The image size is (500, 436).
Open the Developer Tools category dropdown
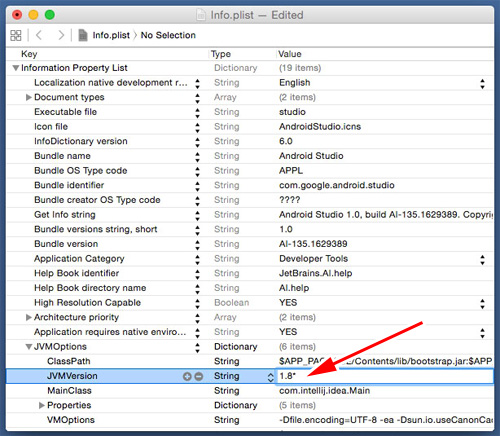[482, 259]
